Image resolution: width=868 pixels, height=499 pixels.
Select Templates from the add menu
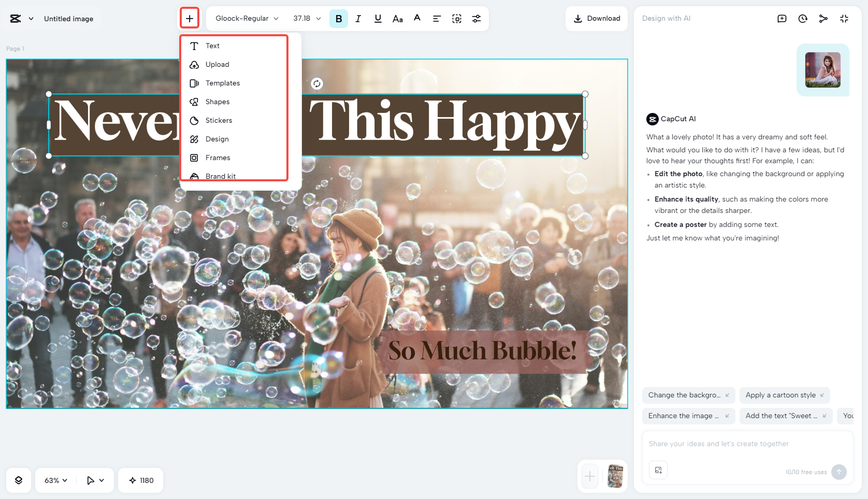[223, 83]
